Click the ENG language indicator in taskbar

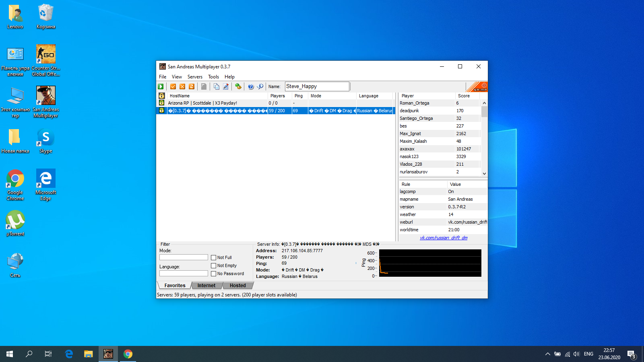pos(588,354)
